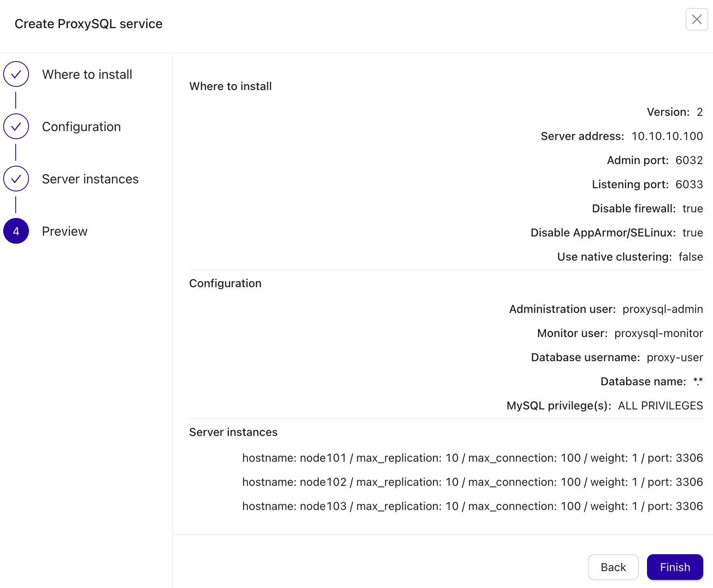Viewport: 713px width, 588px height.
Task: Click the Administration user proxysql-admin value
Action: tap(662, 309)
